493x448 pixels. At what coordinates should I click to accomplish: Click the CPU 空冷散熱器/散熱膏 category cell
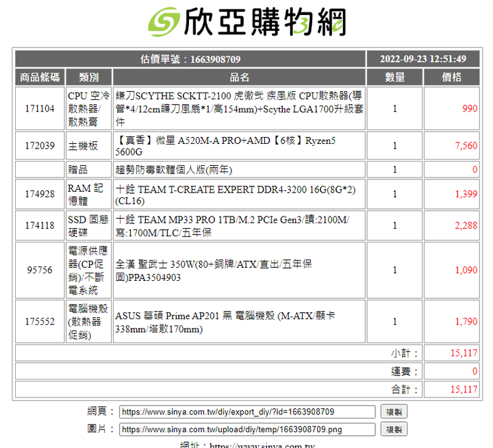tap(88, 108)
